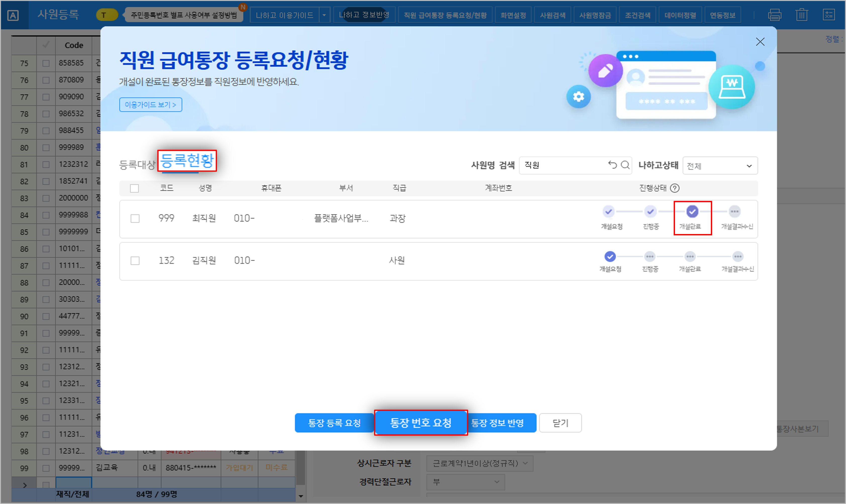Click the 이용가이드 보기 link

pos(150,105)
